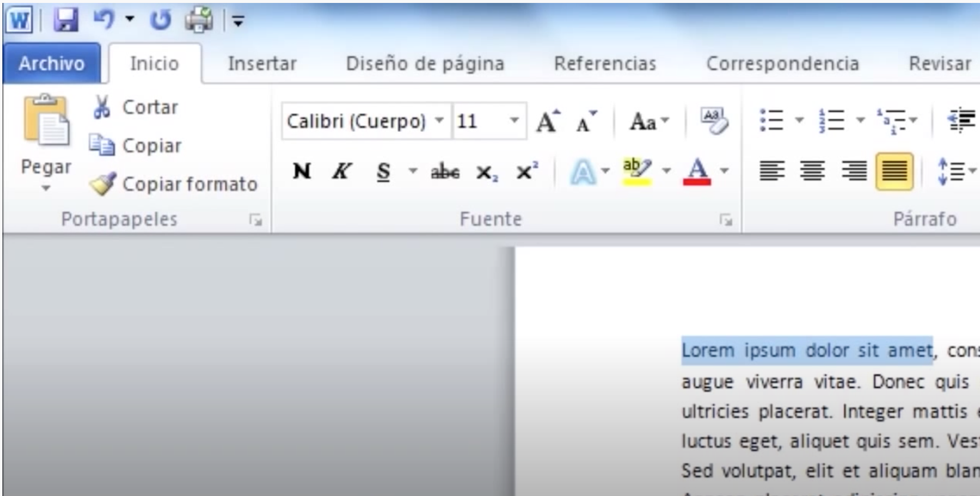Open the Aa change case menu
The image size is (980, 496).
(650, 122)
